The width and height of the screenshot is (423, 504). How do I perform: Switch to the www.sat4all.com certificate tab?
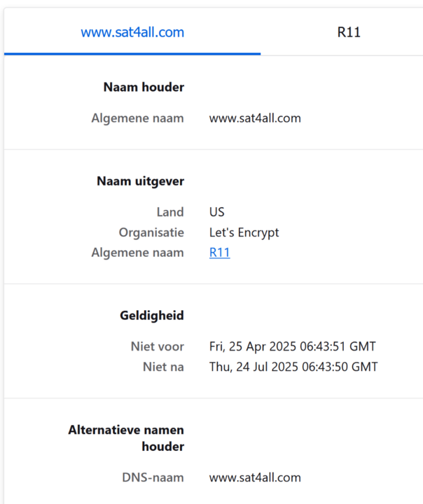click(132, 32)
